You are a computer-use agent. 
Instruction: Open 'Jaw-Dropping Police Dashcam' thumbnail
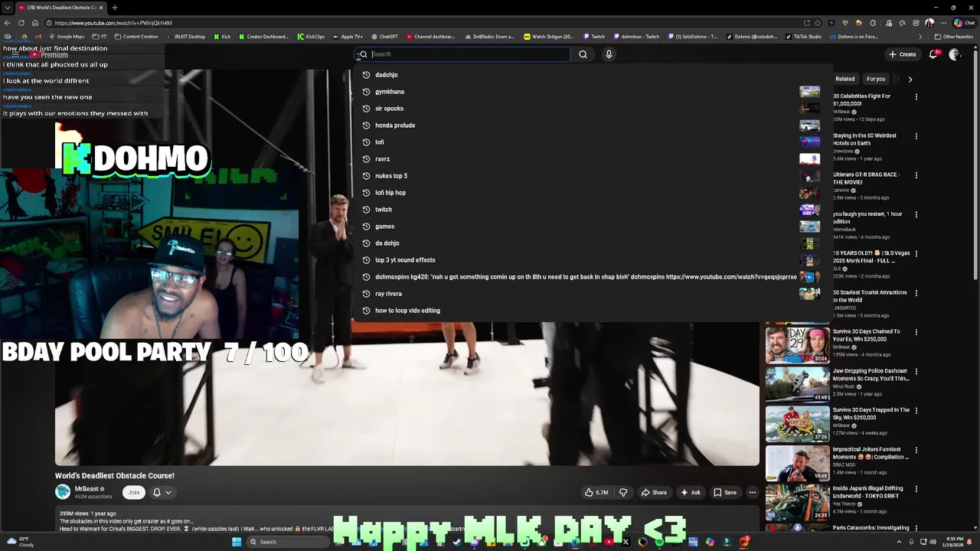point(797,384)
